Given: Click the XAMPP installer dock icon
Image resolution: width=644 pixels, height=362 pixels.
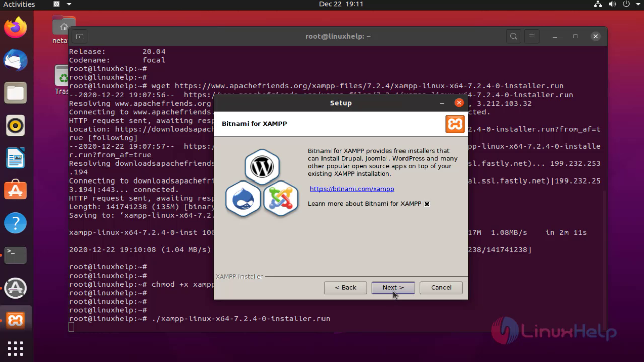Looking at the screenshot, I should click(x=15, y=320).
